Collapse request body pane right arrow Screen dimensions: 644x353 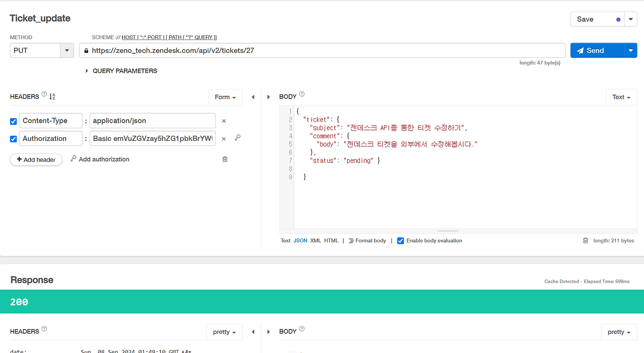point(269,97)
